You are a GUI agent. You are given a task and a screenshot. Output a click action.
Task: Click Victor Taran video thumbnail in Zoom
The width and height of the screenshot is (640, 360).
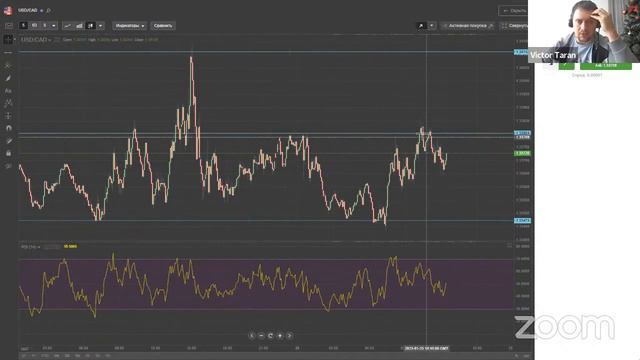(x=584, y=31)
